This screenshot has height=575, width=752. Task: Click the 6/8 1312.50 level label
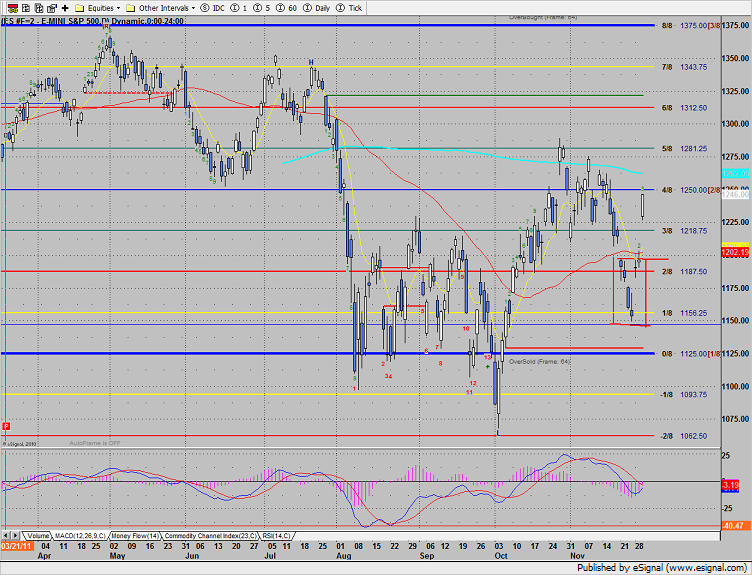684,108
